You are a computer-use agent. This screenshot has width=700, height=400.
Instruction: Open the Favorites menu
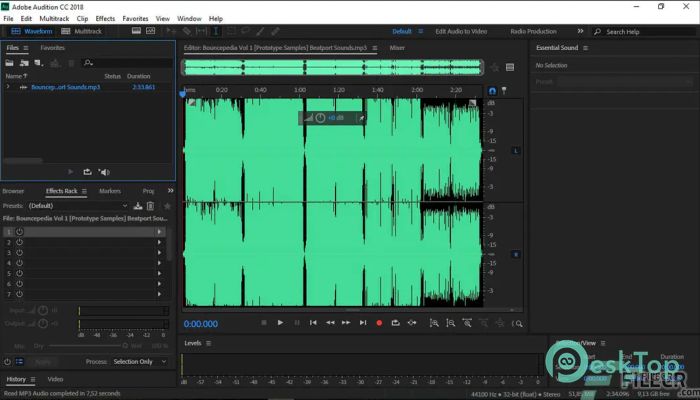pos(135,19)
